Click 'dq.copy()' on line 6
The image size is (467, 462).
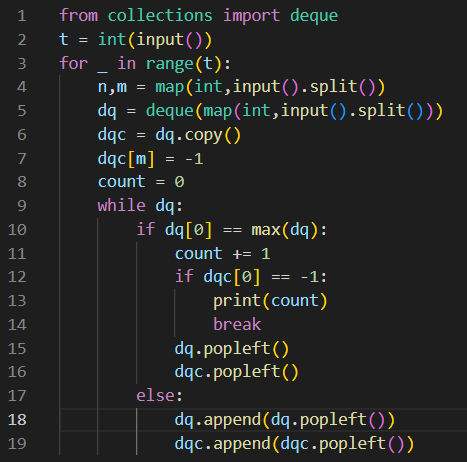[x=198, y=135]
